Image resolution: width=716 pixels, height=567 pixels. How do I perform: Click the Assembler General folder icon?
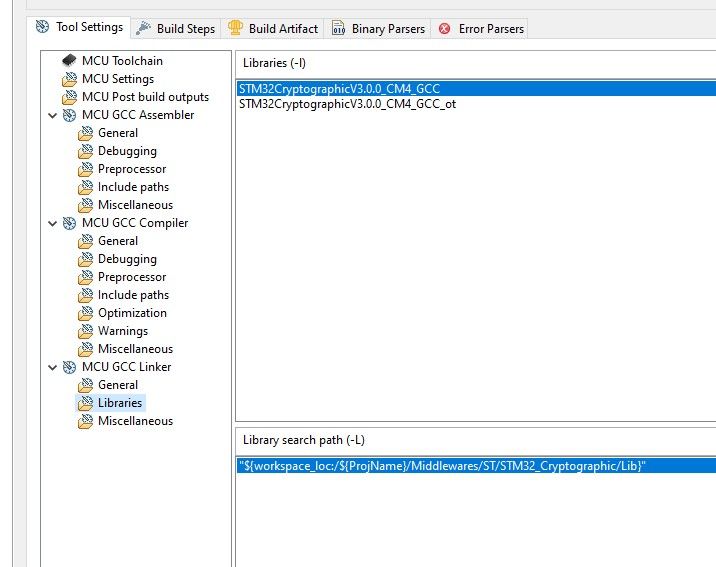click(x=85, y=133)
